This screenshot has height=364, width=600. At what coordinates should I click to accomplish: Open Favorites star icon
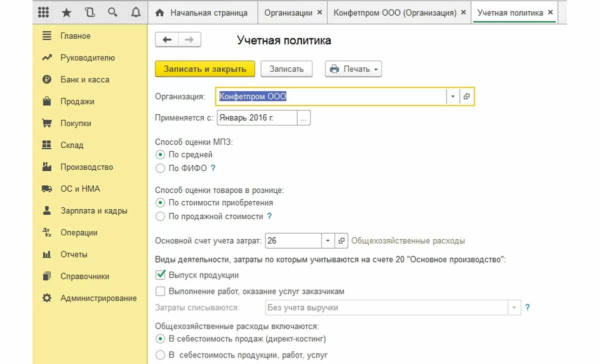pyautogui.click(x=66, y=12)
